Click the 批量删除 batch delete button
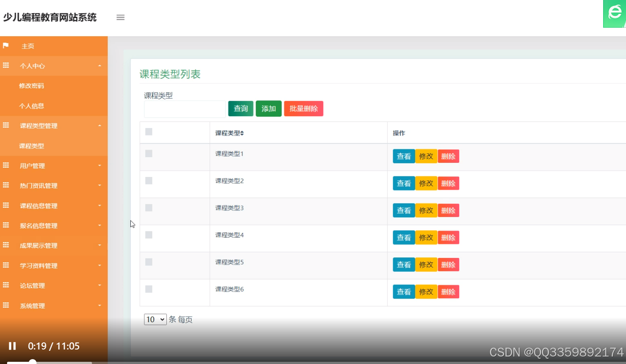This screenshot has height=364, width=626. (x=304, y=109)
